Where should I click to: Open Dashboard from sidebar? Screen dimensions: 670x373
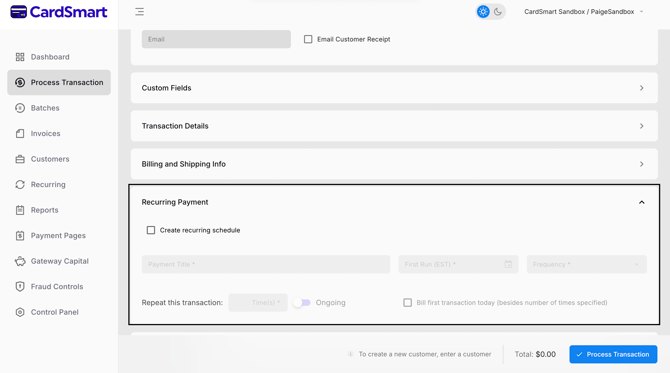50,57
